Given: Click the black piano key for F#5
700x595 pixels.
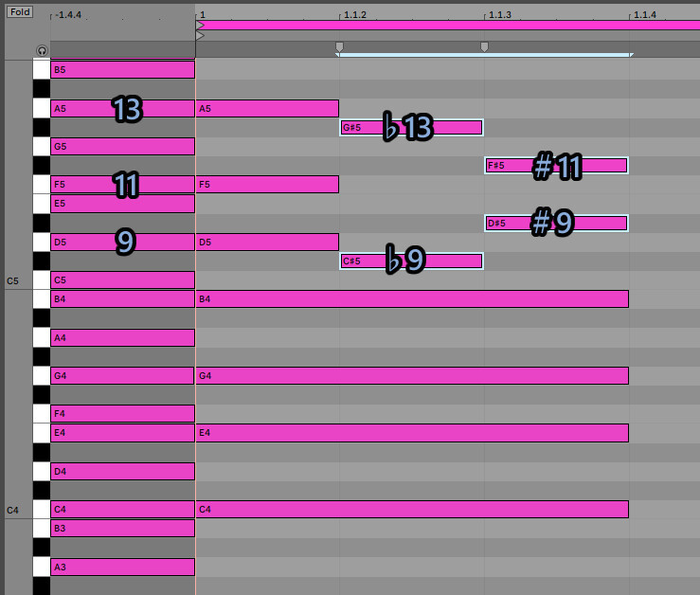Looking at the screenshot, I should tap(42, 166).
